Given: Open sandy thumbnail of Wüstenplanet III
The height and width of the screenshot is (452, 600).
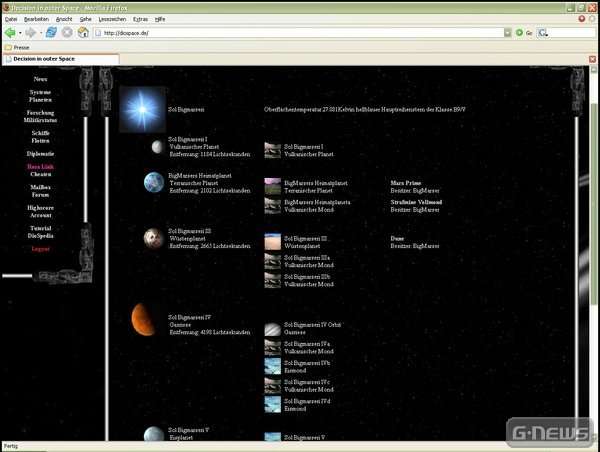Looking at the screenshot, I should coord(272,242).
